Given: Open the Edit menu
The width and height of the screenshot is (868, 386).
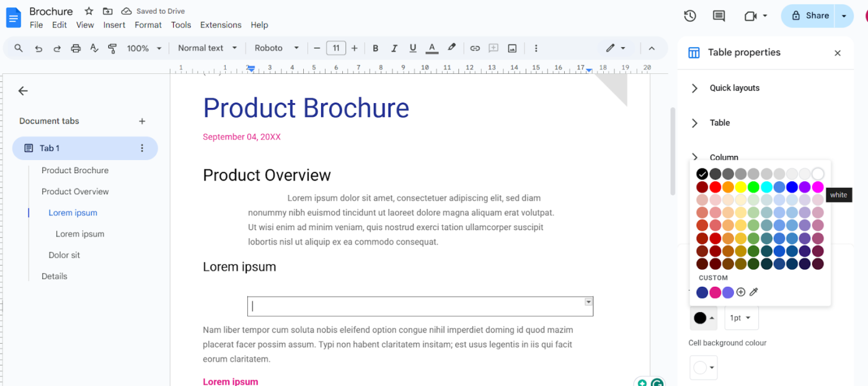Looking at the screenshot, I should (x=60, y=25).
